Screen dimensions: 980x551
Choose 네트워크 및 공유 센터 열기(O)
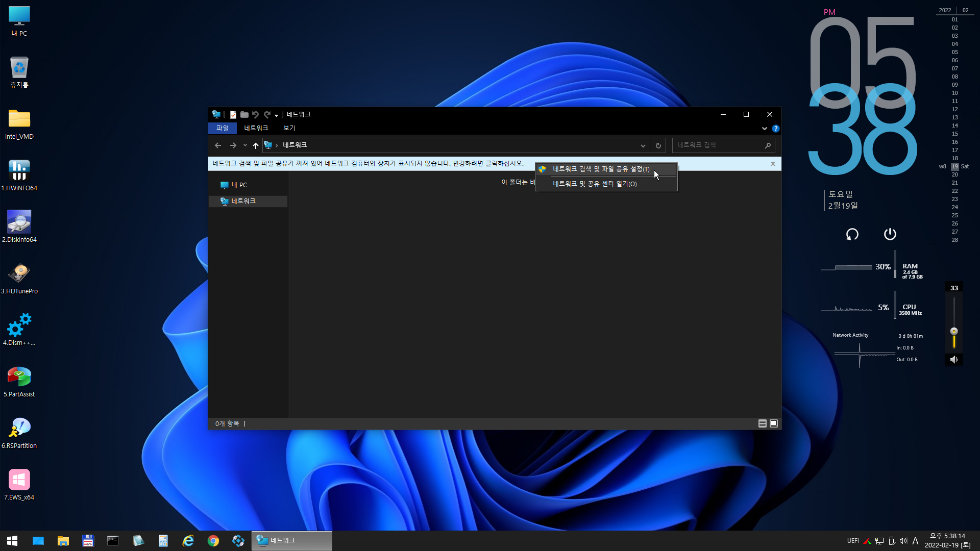(x=606, y=184)
